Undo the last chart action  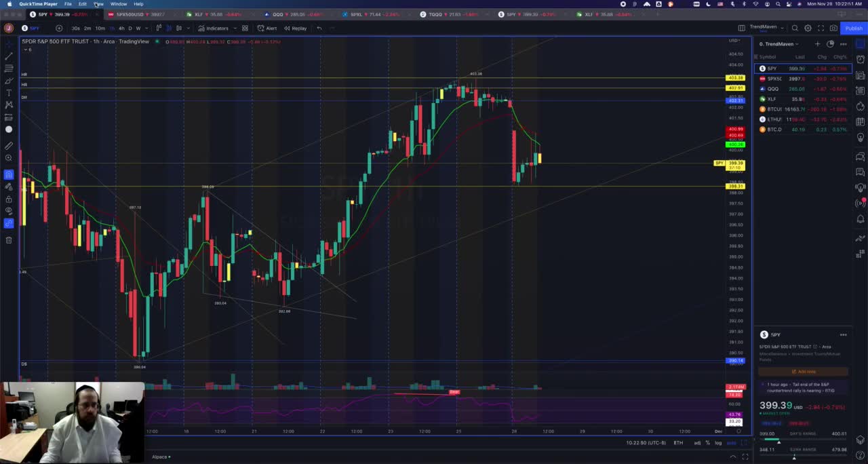pyautogui.click(x=319, y=28)
